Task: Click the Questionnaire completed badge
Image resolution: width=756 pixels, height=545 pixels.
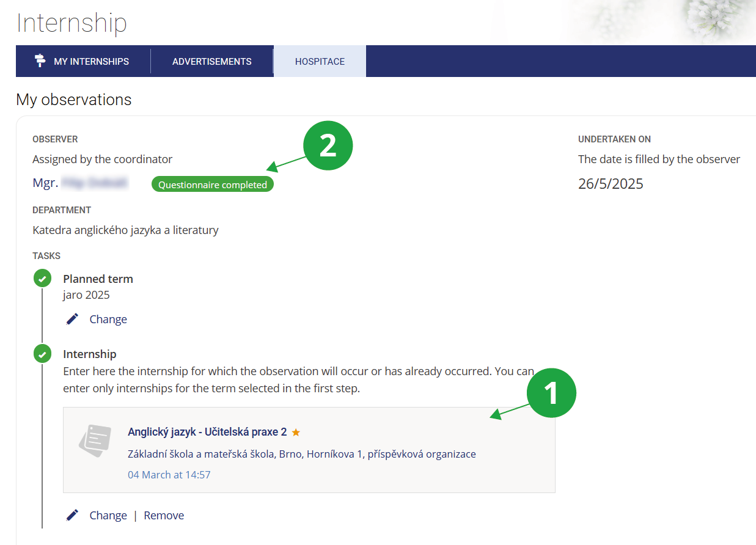Action: click(x=213, y=185)
